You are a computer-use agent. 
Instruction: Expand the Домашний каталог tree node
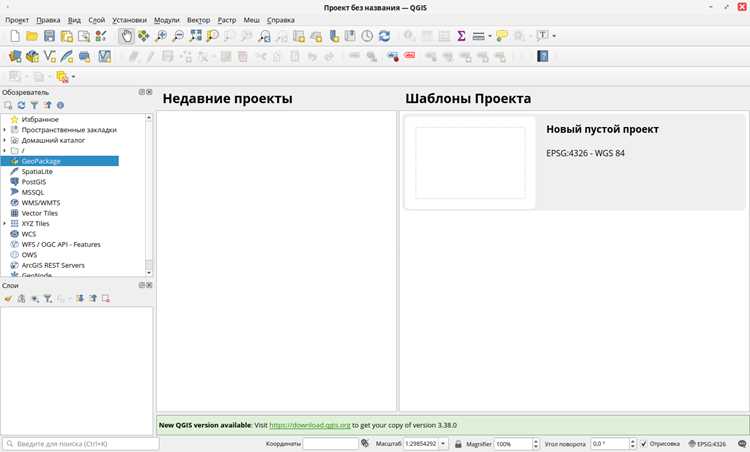[4, 140]
